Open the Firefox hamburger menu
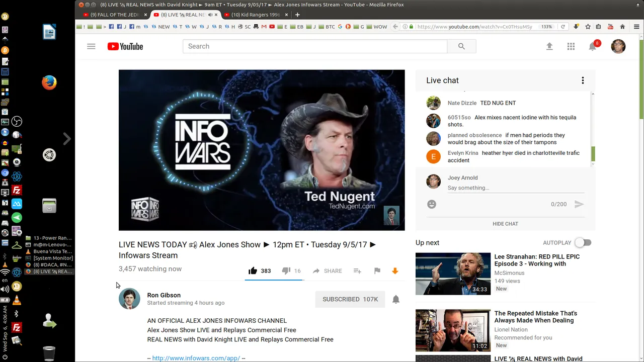 point(636,27)
